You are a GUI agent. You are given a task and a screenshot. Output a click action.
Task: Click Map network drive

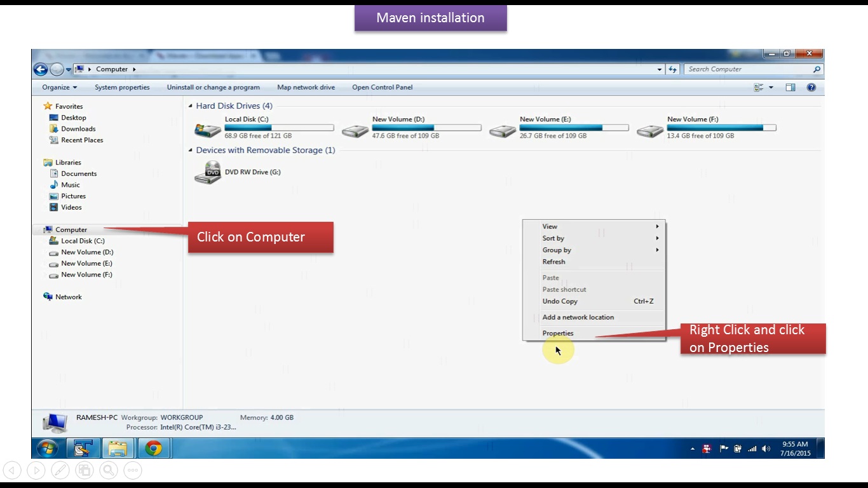pos(306,87)
